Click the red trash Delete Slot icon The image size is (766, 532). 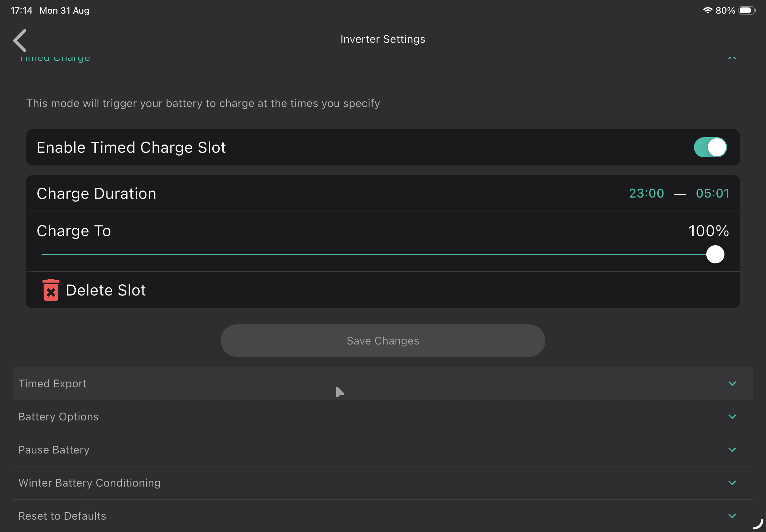click(x=51, y=290)
